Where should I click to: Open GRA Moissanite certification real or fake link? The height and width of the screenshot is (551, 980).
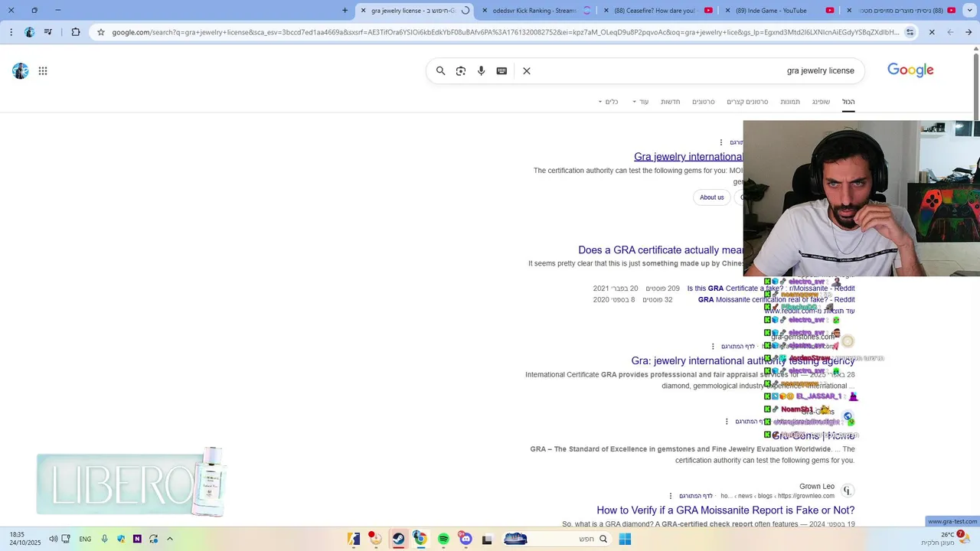click(x=776, y=300)
